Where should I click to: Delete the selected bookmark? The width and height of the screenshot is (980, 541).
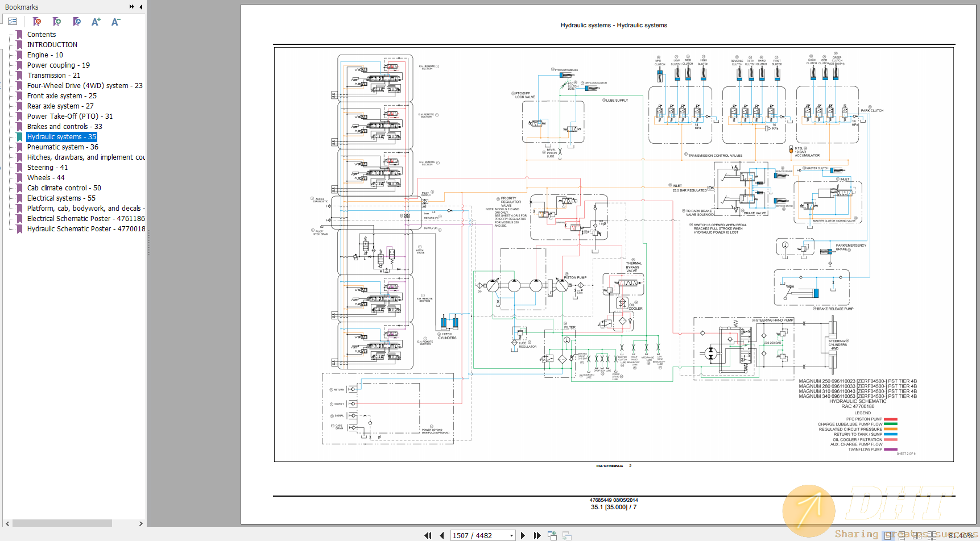pyautogui.click(x=37, y=22)
